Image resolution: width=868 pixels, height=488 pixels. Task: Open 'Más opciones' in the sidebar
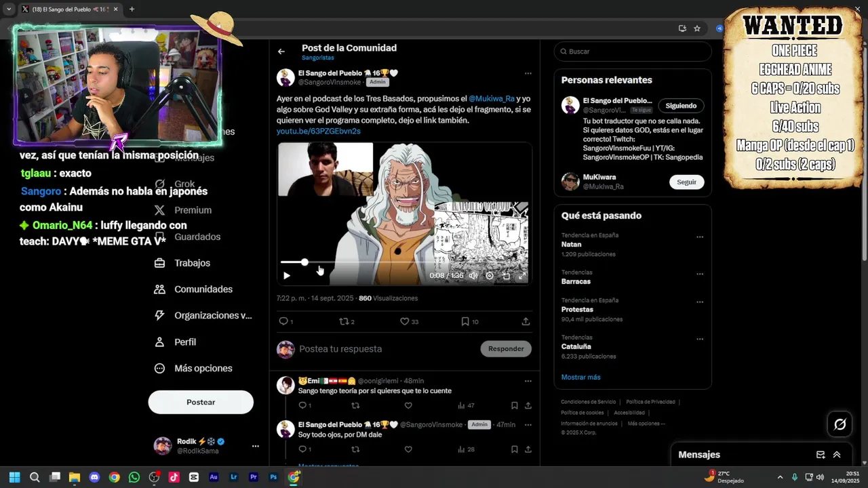click(193, 368)
